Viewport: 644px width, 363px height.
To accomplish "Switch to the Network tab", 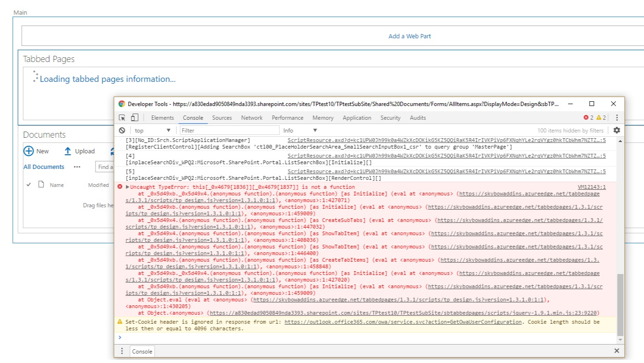I will [x=252, y=118].
